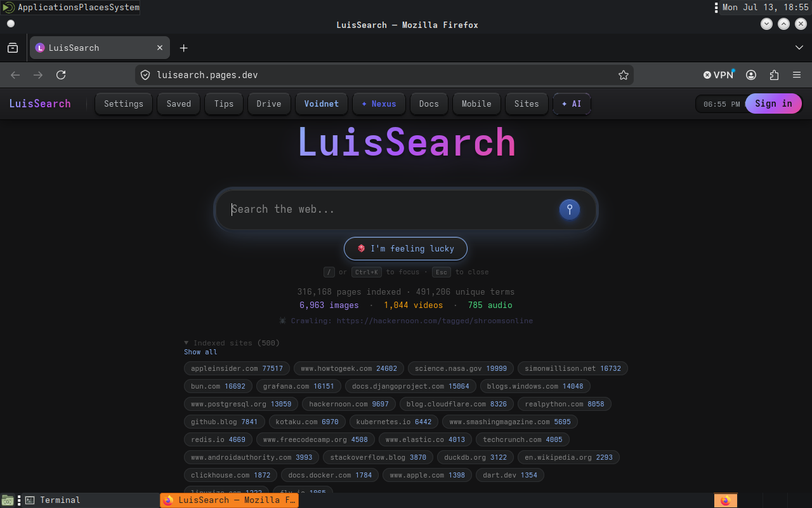
Task: Bookmark this page with the star icon
Action: point(624,75)
